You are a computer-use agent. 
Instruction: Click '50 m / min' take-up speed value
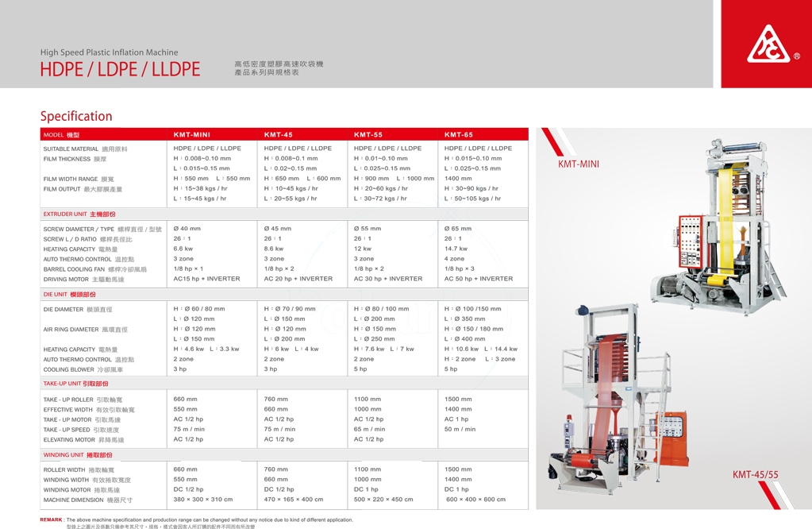[460, 429]
